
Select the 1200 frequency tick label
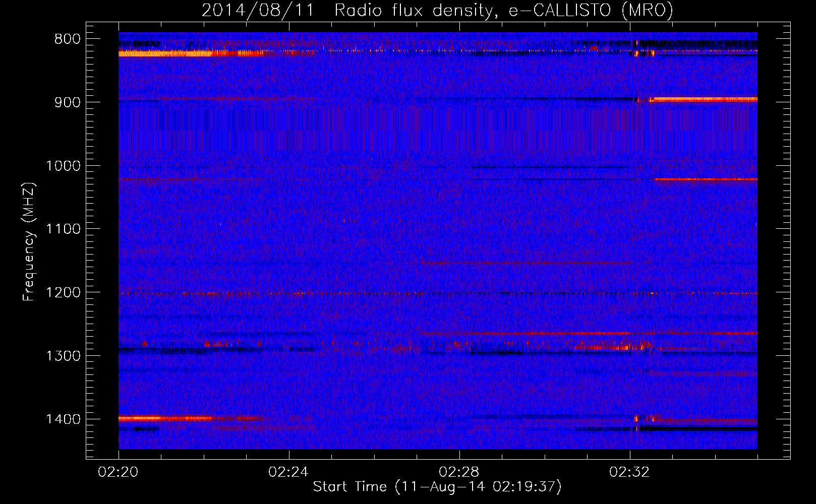[63, 293]
